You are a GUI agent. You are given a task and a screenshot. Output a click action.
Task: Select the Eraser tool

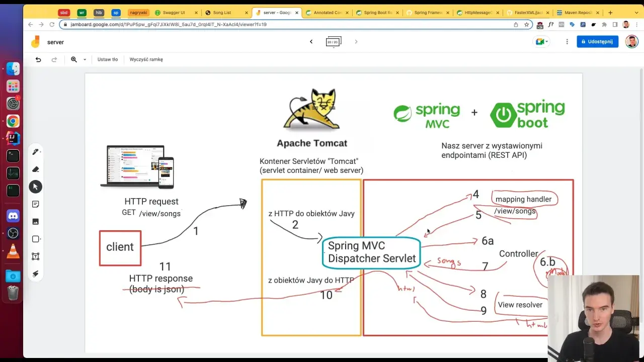point(36,169)
